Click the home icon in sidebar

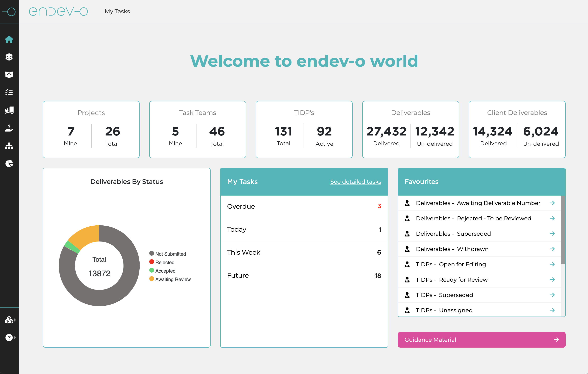[9, 39]
